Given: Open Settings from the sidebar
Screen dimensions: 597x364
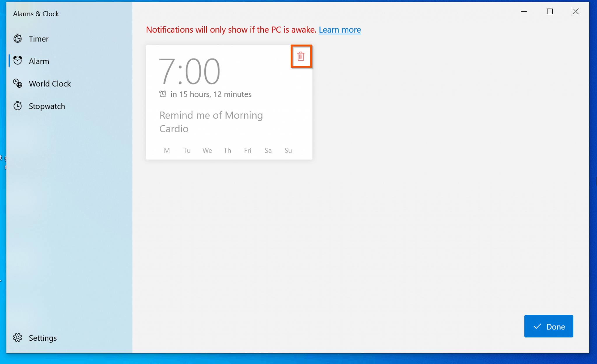Looking at the screenshot, I should pos(43,338).
